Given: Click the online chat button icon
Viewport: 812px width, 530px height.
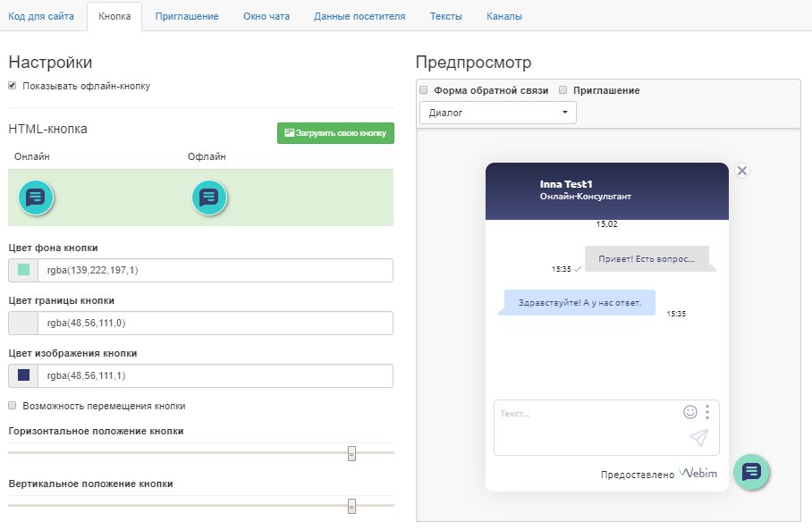Looking at the screenshot, I should (36, 197).
